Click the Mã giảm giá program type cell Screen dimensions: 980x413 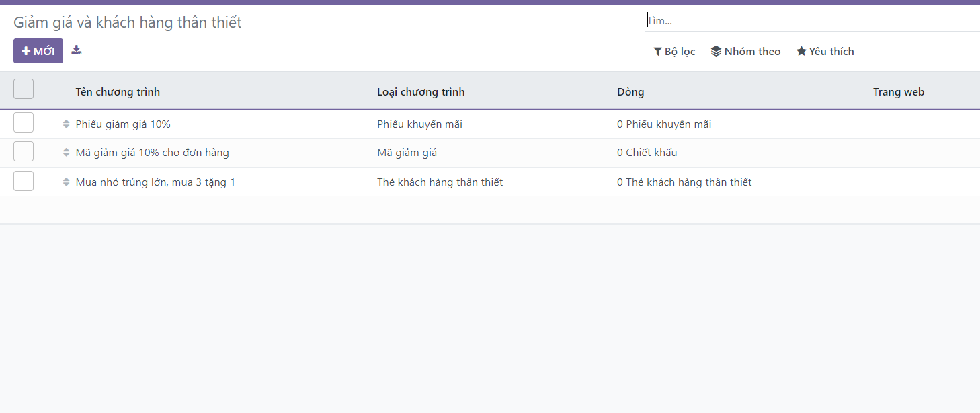tap(407, 153)
